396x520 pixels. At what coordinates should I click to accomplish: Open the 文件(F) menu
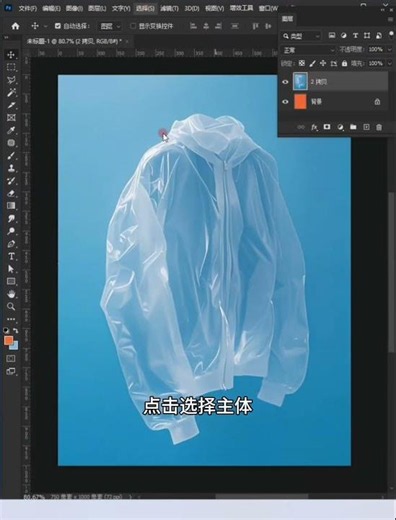tap(27, 8)
